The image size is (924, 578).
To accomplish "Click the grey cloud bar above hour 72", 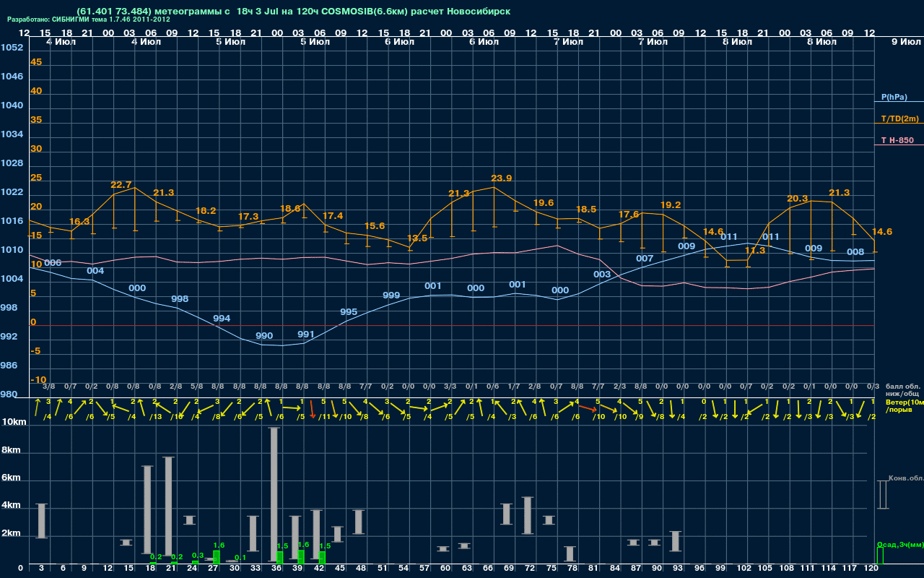I will point(528,515).
